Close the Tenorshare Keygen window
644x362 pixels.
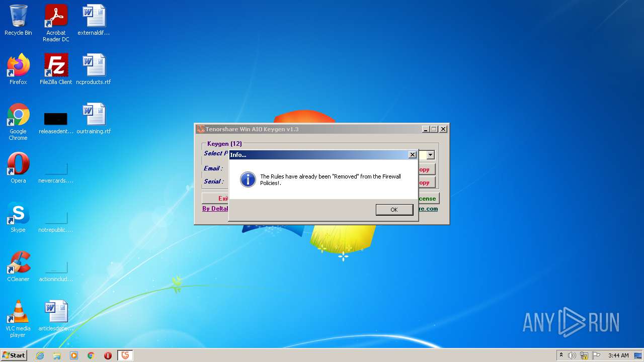point(443,129)
